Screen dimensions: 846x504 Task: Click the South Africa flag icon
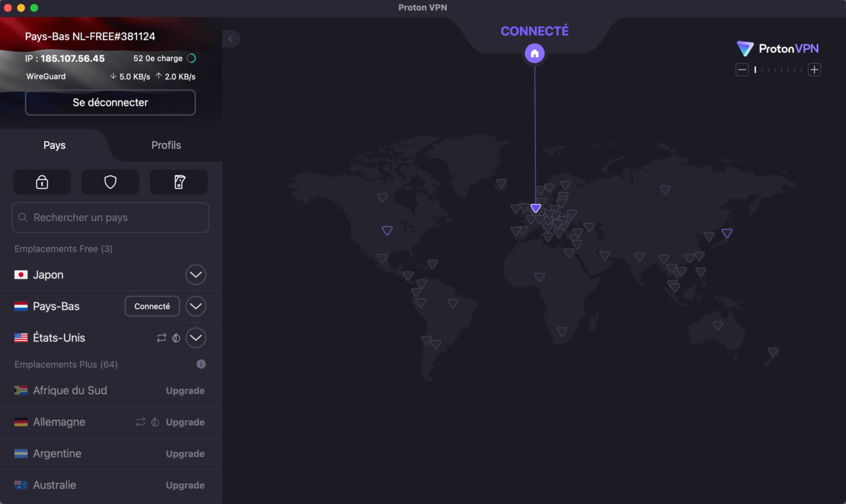pos(21,391)
